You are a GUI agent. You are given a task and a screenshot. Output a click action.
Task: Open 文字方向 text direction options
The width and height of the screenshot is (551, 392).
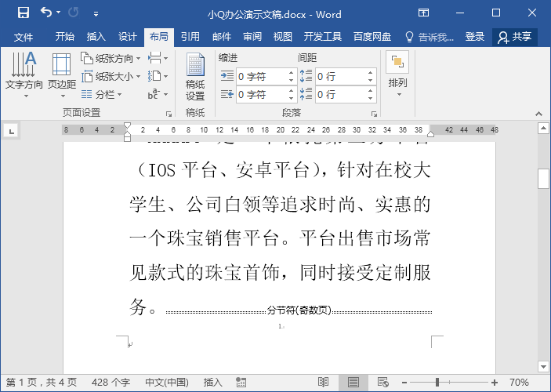pos(24,75)
